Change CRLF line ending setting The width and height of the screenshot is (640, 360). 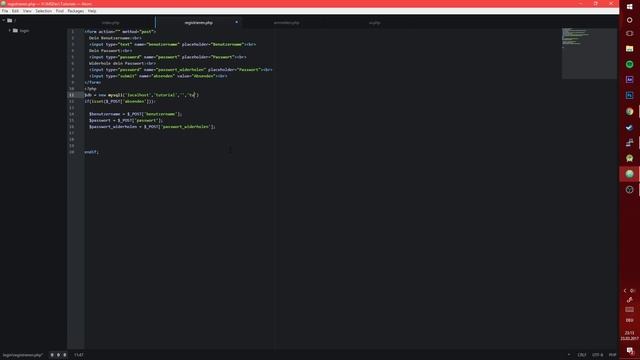[582, 355]
